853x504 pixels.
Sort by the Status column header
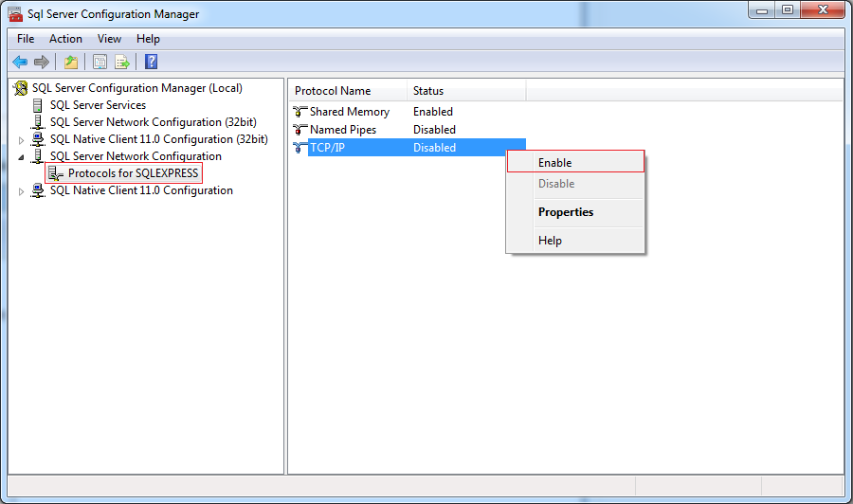[x=466, y=91]
